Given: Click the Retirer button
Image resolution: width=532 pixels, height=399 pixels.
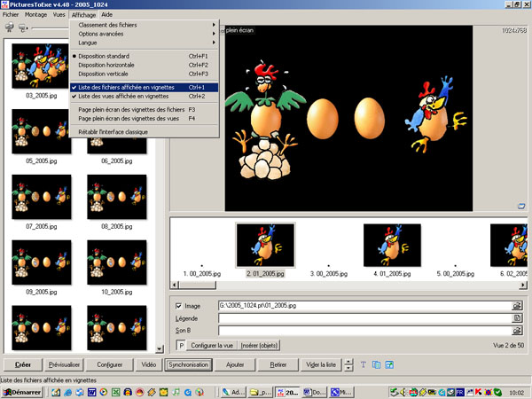Looking at the screenshot, I should (x=278, y=364).
